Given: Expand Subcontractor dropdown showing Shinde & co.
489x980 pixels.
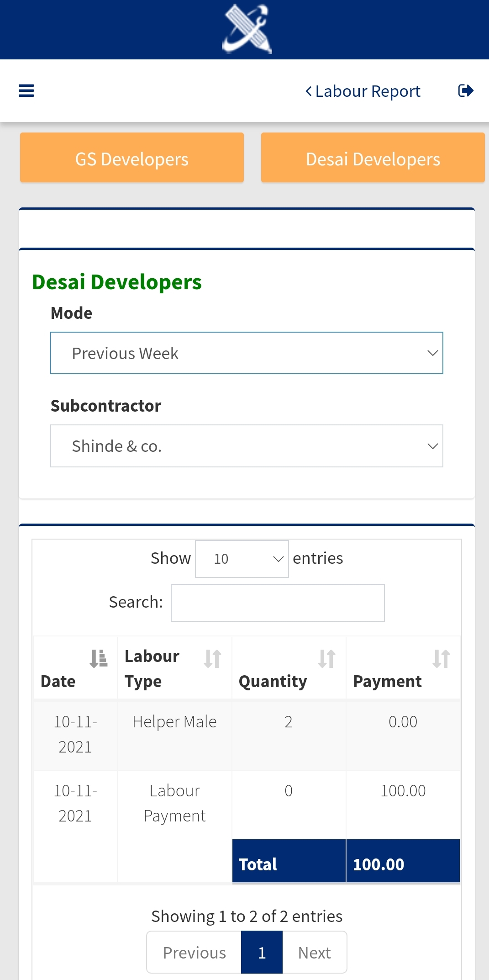Looking at the screenshot, I should pyautogui.click(x=247, y=446).
